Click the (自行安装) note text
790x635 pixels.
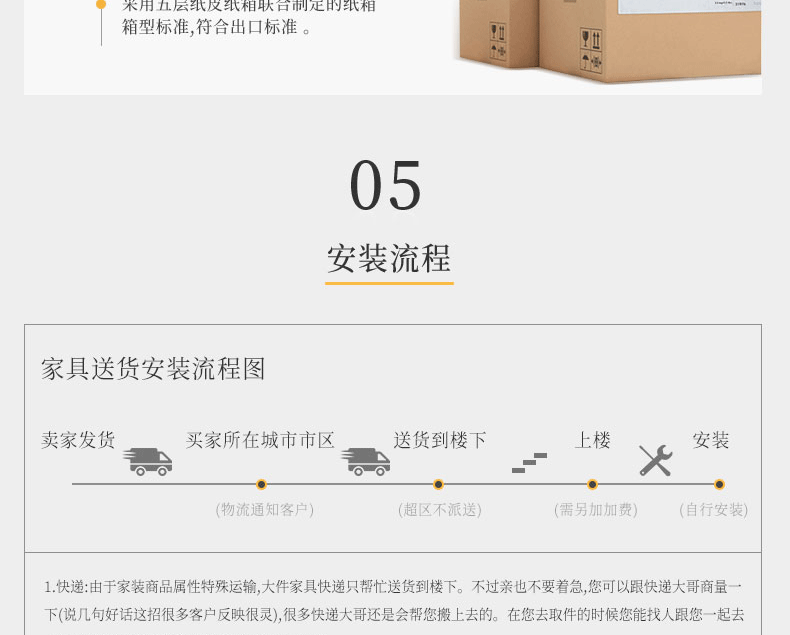pyautogui.click(x=713, y=510)
